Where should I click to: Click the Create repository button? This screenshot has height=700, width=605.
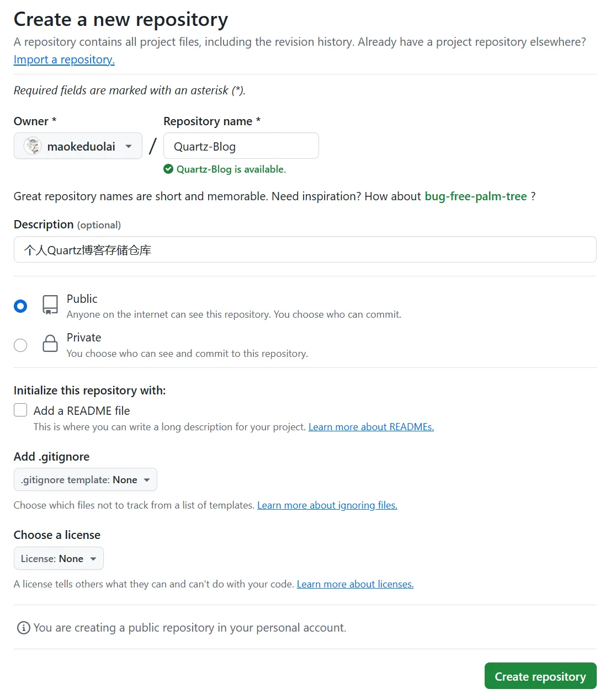click(x=540, y=676)
